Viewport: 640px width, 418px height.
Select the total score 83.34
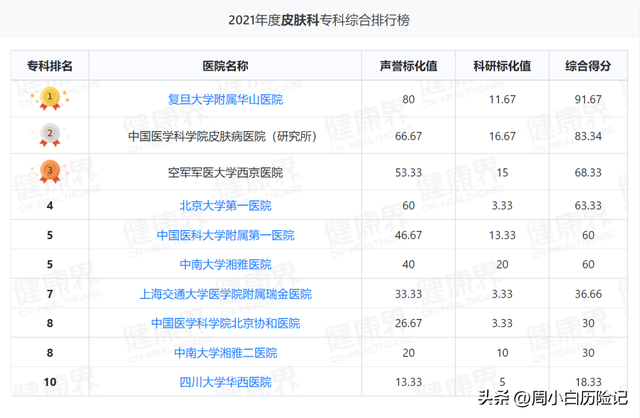[588, 136]
